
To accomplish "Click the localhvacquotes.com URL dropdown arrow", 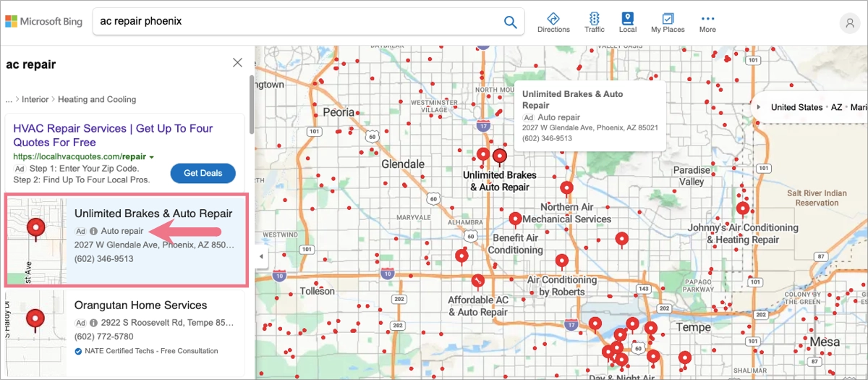I will pos(152,156).
